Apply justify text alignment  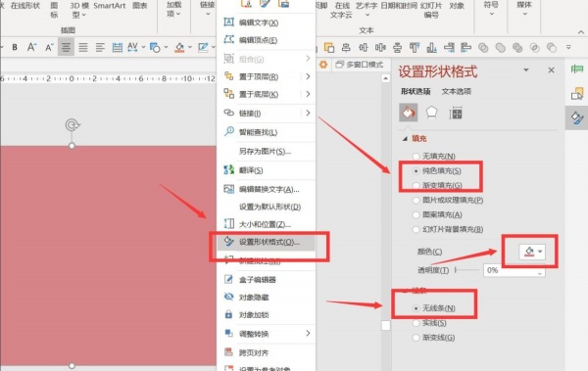pos(83,47)
